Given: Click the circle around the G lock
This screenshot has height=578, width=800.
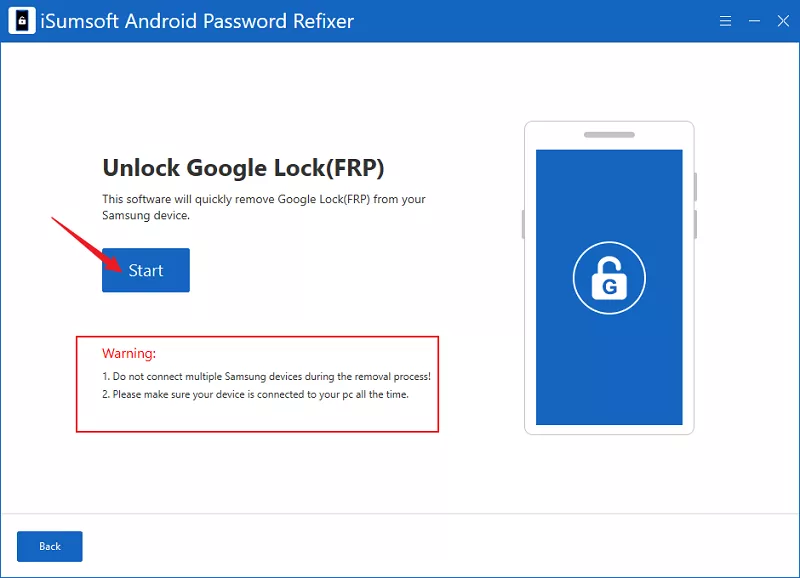Looking at the screenshot, I should (x=609, y=278).
